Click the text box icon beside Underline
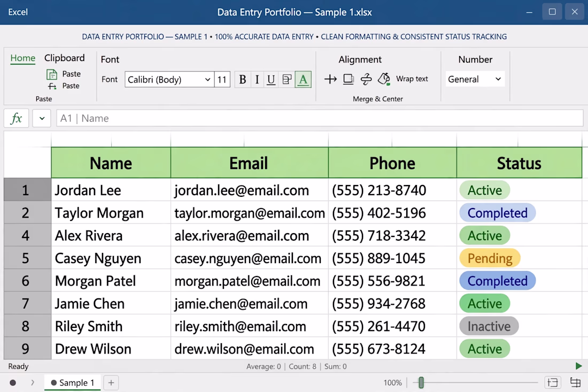The width and height of the screenshot is (588, 392). [287, 80]
